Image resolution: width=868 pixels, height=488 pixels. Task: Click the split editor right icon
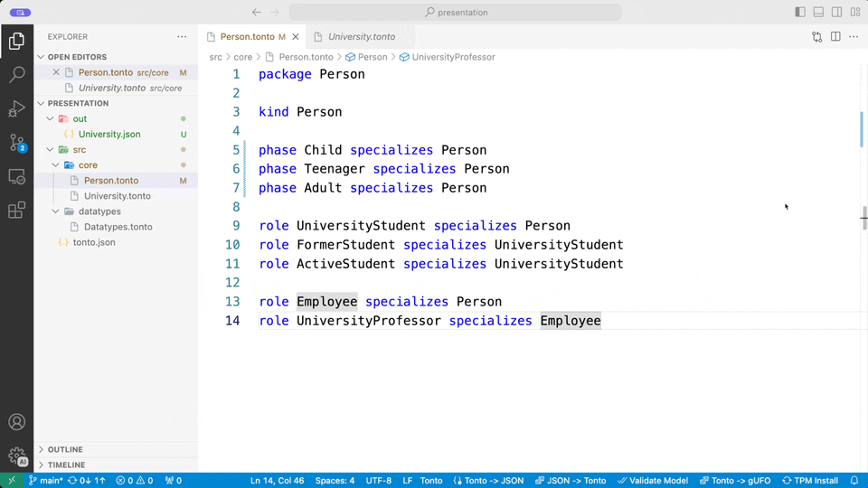click(835, 36)
